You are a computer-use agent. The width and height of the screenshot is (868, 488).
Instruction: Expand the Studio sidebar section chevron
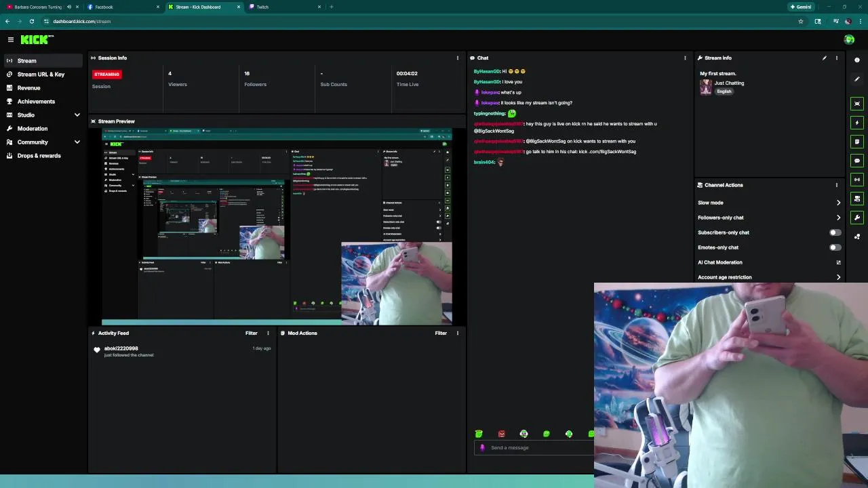[77, 115]
